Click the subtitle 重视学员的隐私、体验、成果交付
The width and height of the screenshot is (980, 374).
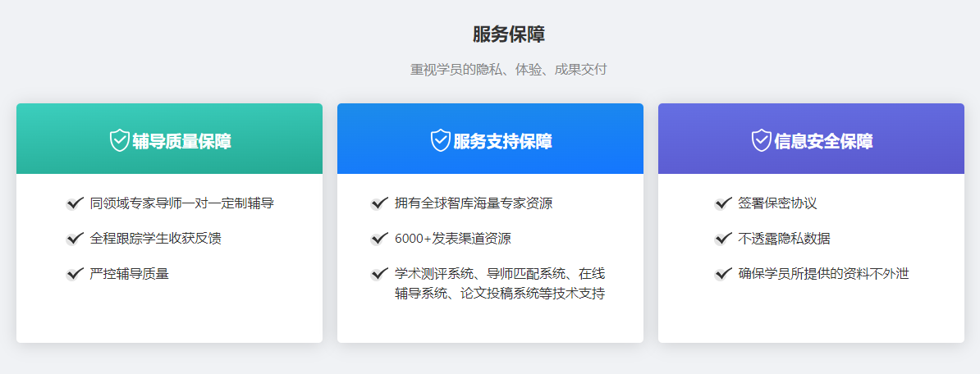[x=509, y=70]
